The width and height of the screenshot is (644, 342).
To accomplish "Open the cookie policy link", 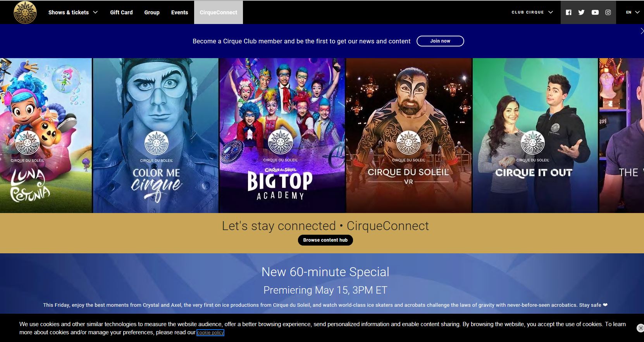I will [x=210, y=332].
